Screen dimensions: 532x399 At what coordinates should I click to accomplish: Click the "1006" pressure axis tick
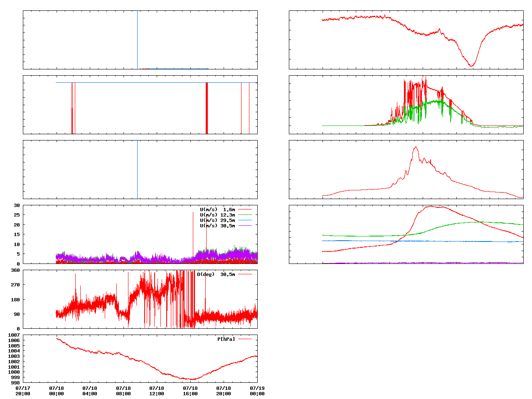click(14, 340)
